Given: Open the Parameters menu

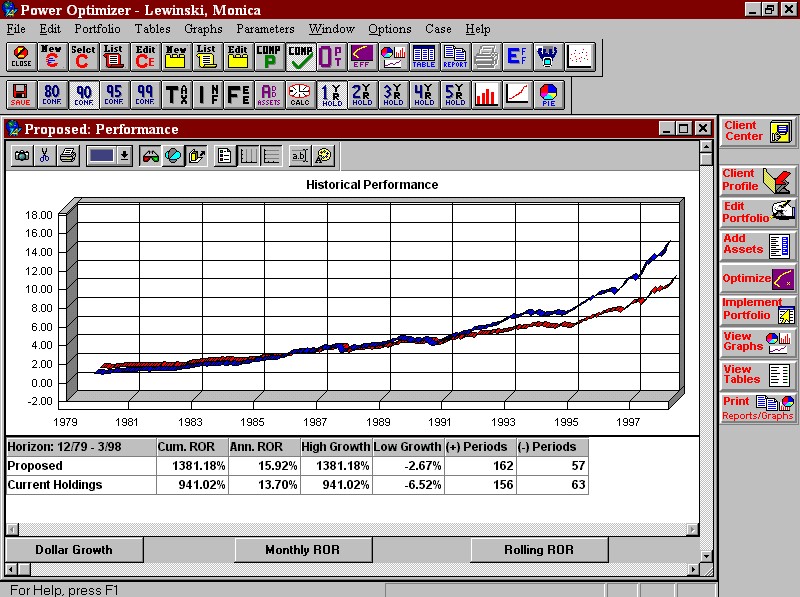Looking at the screenshot, I should (265, 29).
